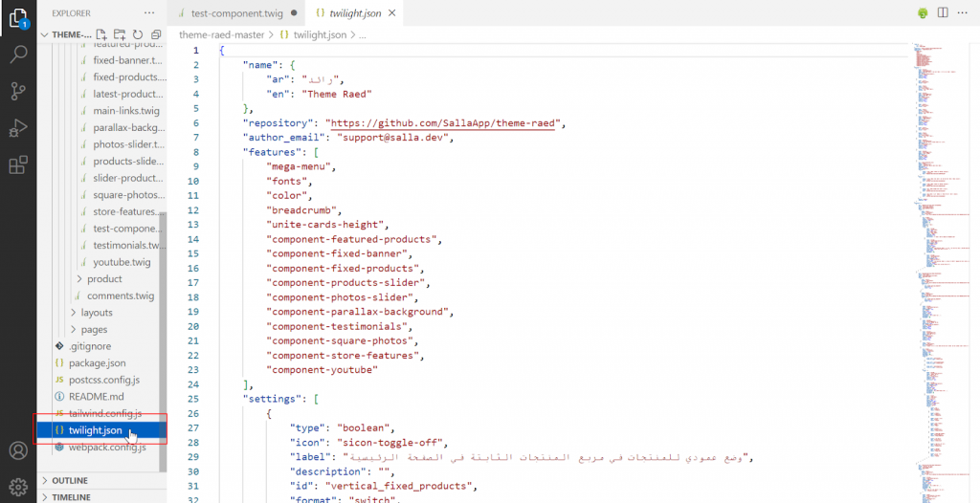
Task: Open the Accounts icon
Action: click(x=18, y=450)
